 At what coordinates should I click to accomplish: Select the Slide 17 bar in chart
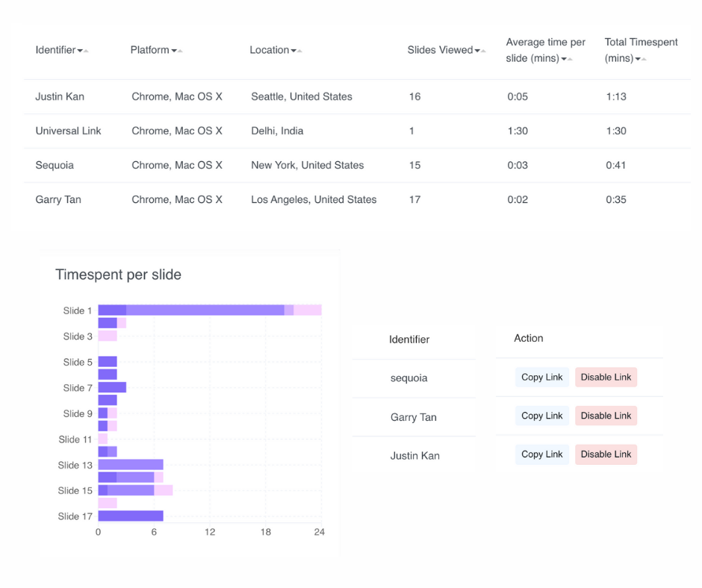click(131, 516)
